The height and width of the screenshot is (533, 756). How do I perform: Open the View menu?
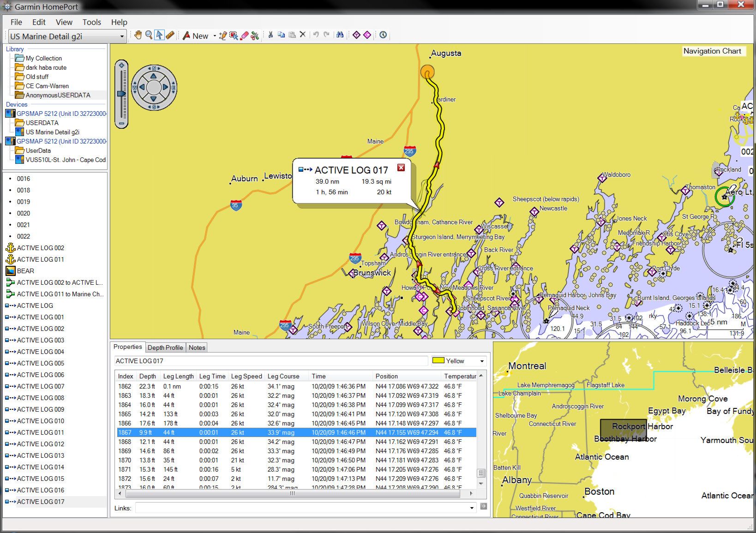coord(64,22)
